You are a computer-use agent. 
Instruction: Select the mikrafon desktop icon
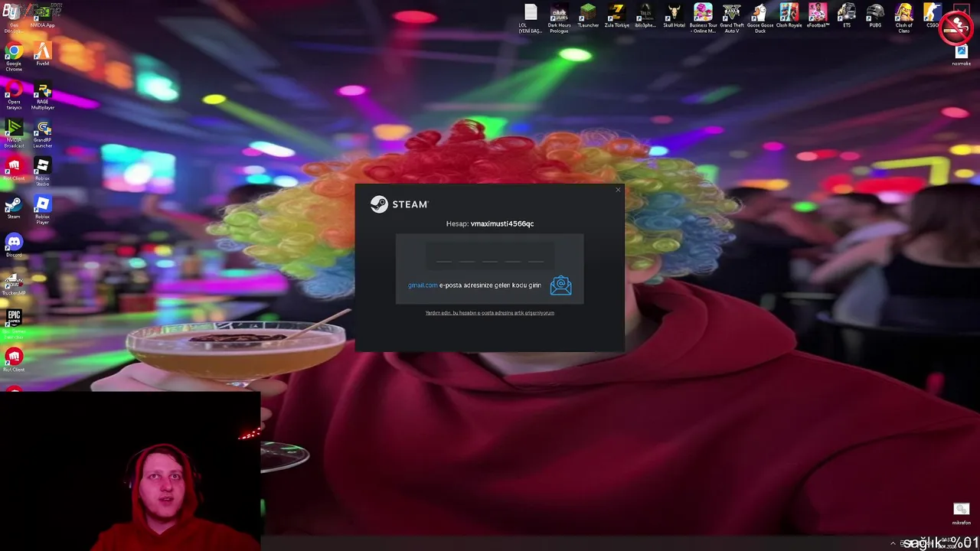(x=962, y=514)
